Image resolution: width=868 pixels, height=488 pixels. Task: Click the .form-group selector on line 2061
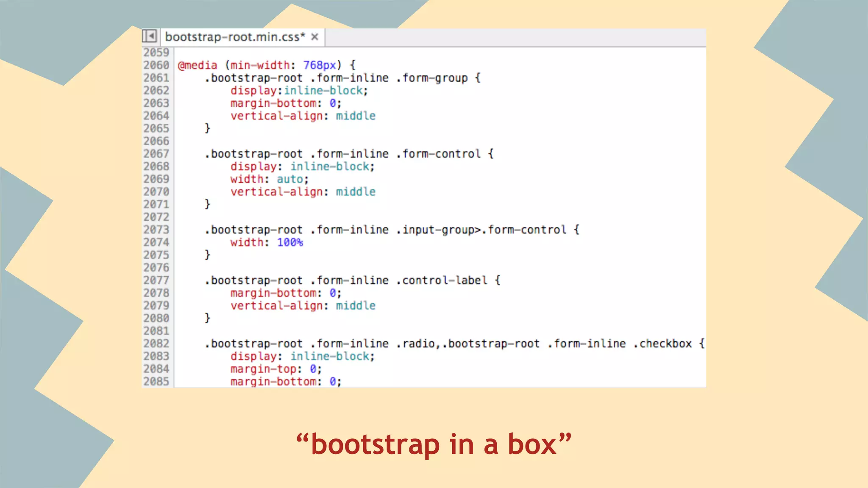pyautogui.click(x=432, y=78)
